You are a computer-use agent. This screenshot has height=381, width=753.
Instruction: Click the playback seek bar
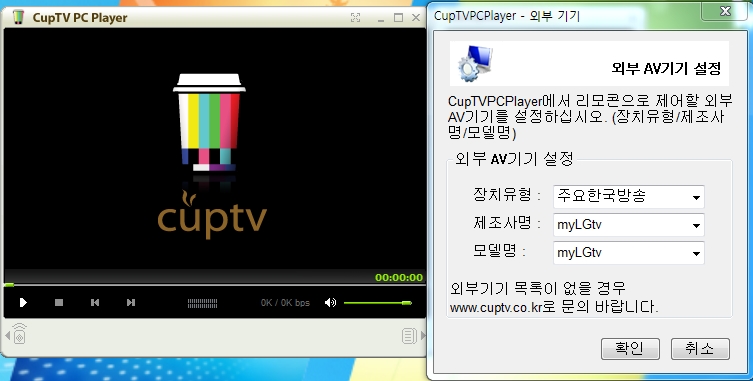coord(215,285)
